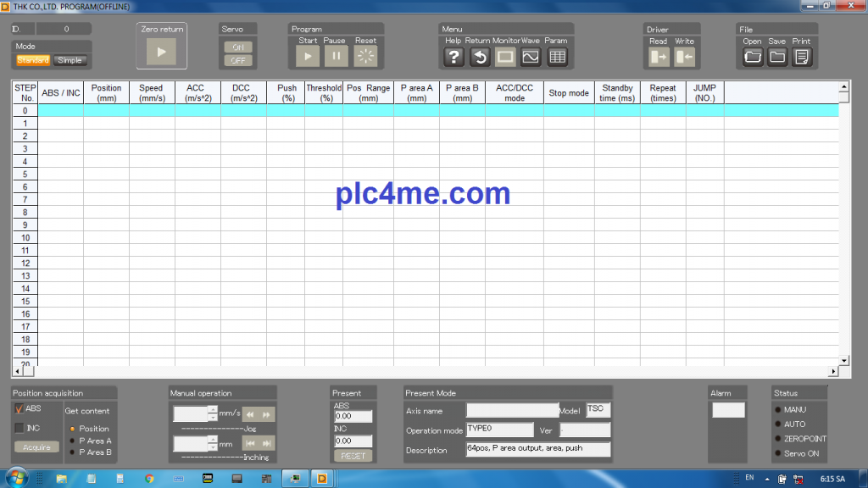Increase the jog speed mm/s spinner
The image size is (868, 488).
point(213,410)
